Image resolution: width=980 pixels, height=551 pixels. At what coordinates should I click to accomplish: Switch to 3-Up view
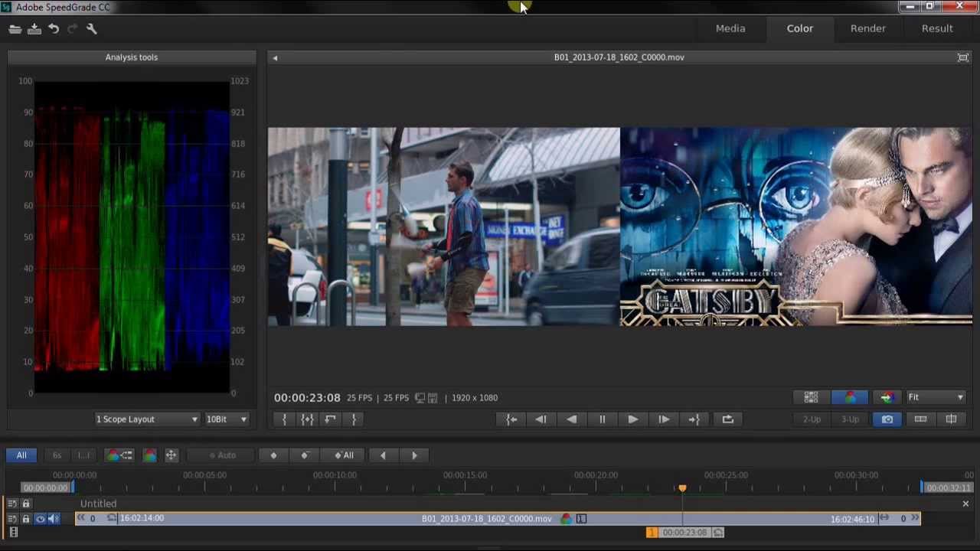pyautogui.click(x=850, y=419)
